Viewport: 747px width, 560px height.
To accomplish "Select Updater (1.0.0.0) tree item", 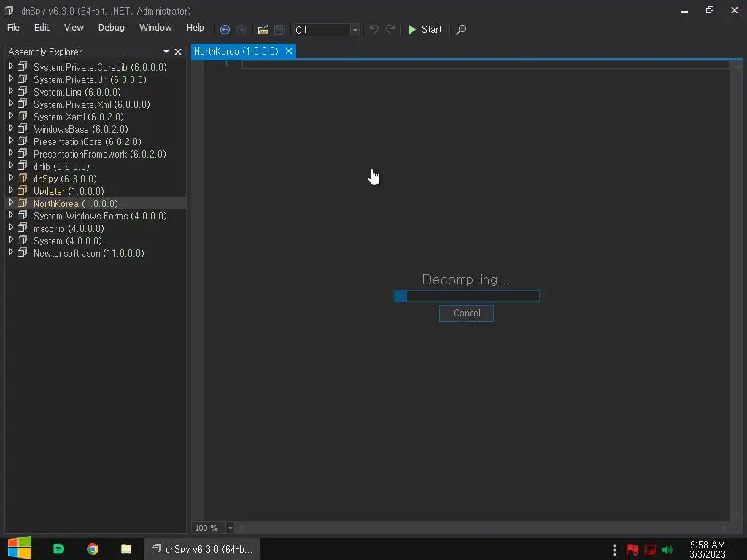I will tap(69, 191).
